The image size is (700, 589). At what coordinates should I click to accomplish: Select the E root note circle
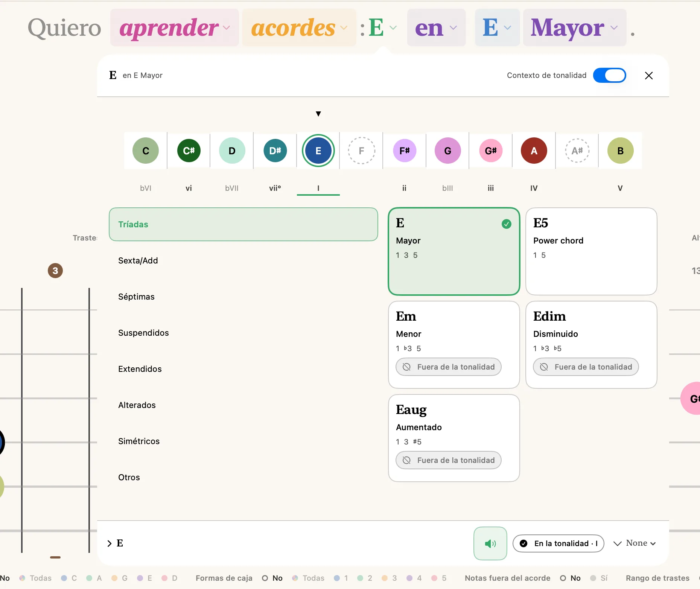tap(318, 151)
